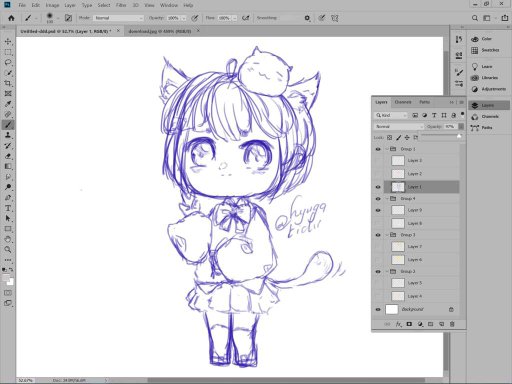
Task: Select the Zoom tool
Action: tap(8, 249)
